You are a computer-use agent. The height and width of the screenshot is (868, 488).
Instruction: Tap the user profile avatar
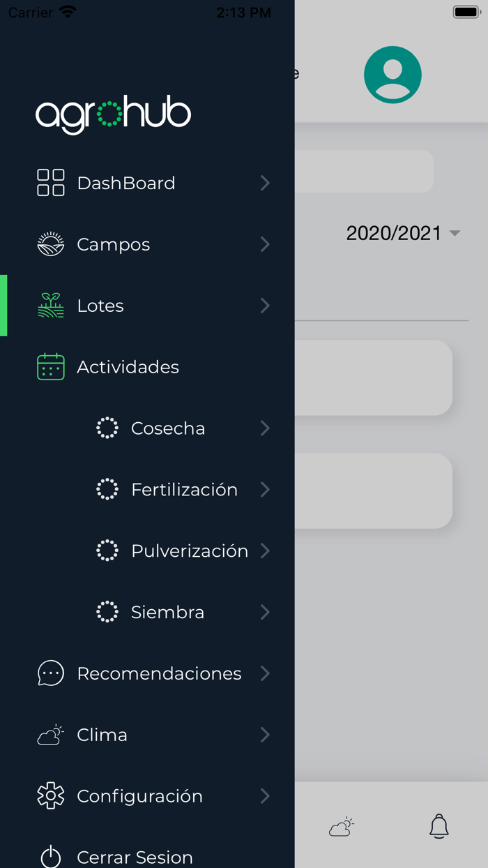tap(392, 75)
